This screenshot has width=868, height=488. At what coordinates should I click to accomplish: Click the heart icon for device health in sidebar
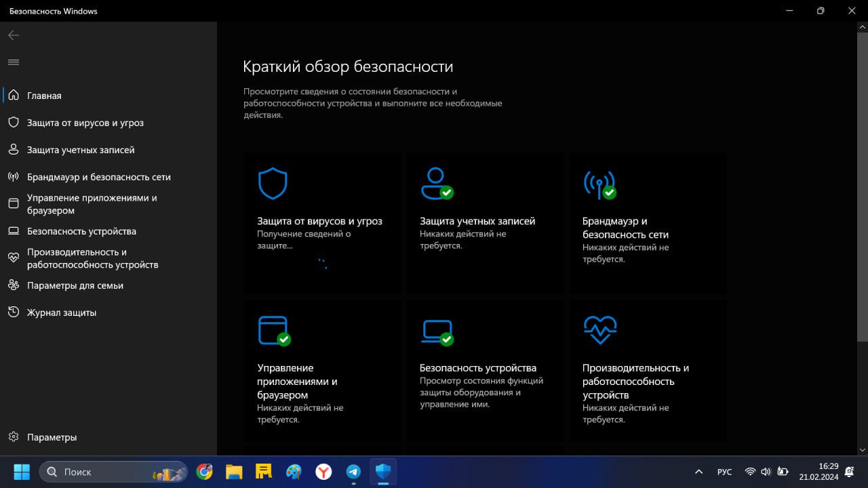pyautogui.click(x=14, y=258)
